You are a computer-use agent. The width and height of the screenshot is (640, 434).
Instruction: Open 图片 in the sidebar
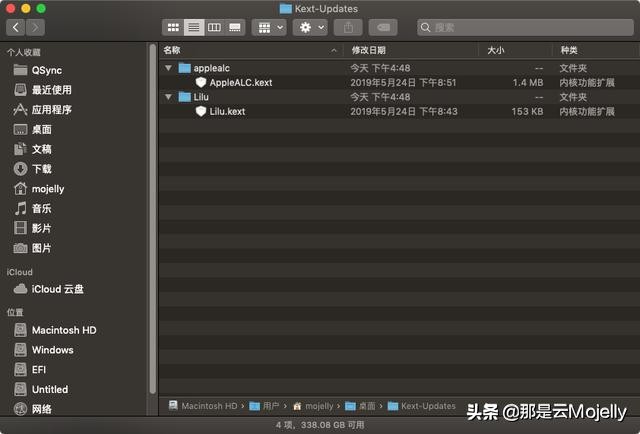click(x=33, y=248)
